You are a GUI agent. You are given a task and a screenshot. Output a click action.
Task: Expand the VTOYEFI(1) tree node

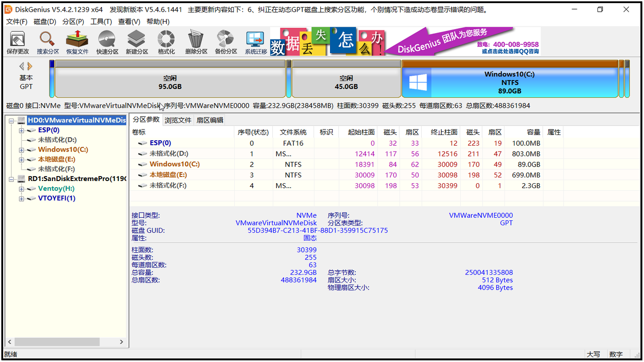pyautogui.click(x=21, y=198)
